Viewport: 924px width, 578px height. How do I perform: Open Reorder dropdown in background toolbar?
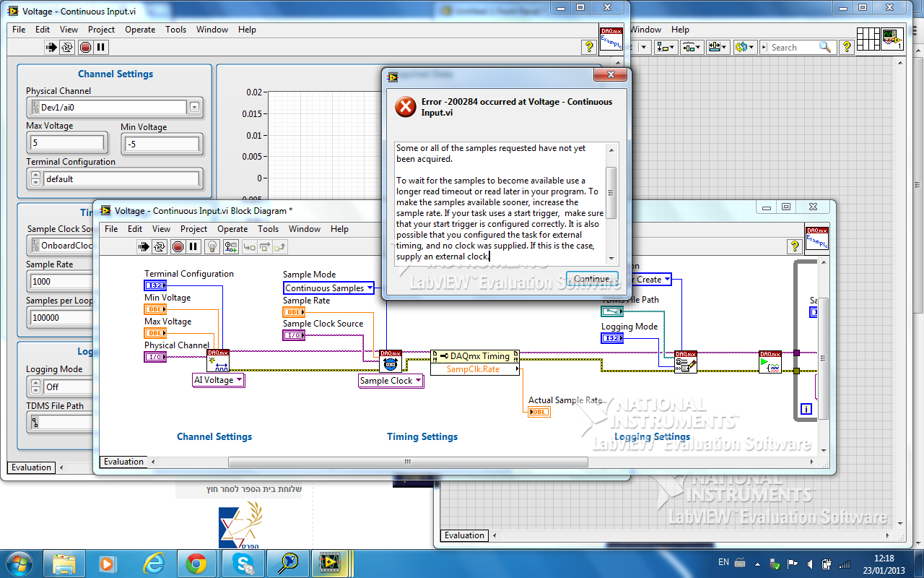coord(744,47)
